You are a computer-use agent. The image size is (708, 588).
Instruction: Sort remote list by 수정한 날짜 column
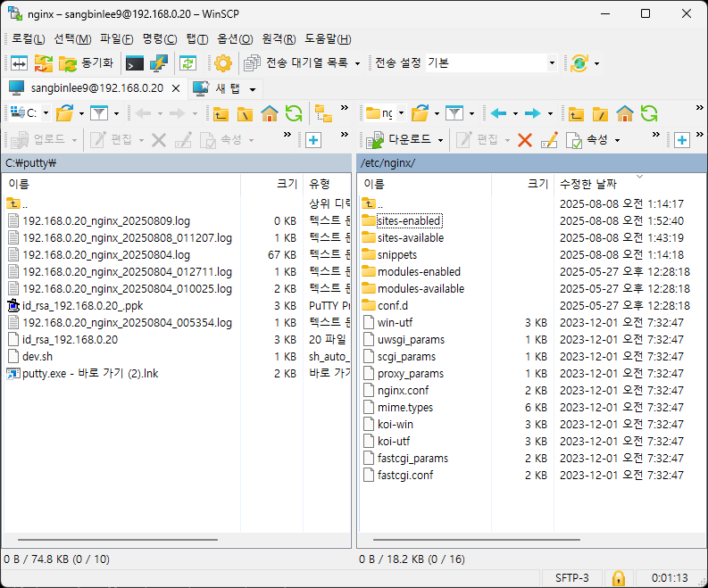click(630, 184)
